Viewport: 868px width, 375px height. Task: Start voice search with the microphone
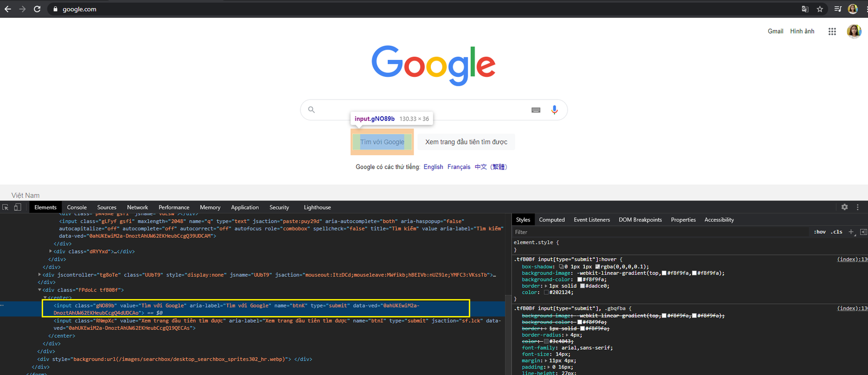pos(554,109)
